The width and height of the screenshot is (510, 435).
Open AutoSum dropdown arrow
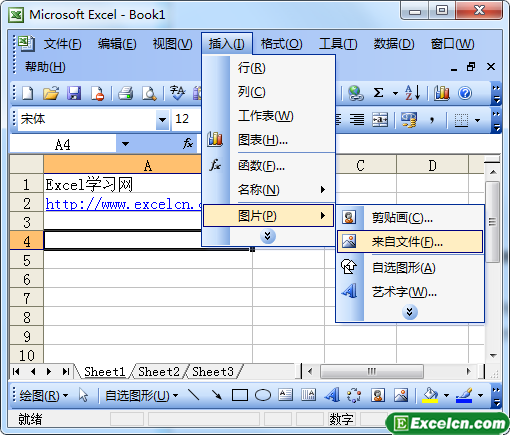point(395,93)
